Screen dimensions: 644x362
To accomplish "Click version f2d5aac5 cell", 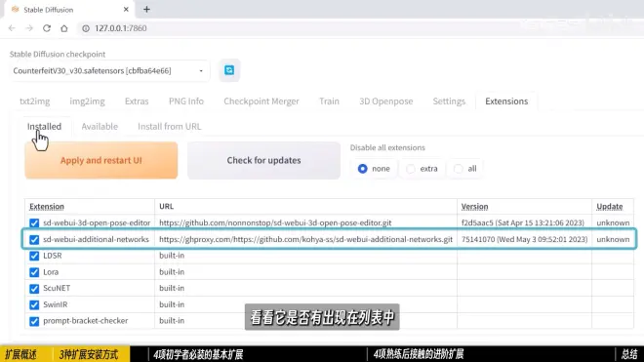I will (x=522, y=222).
